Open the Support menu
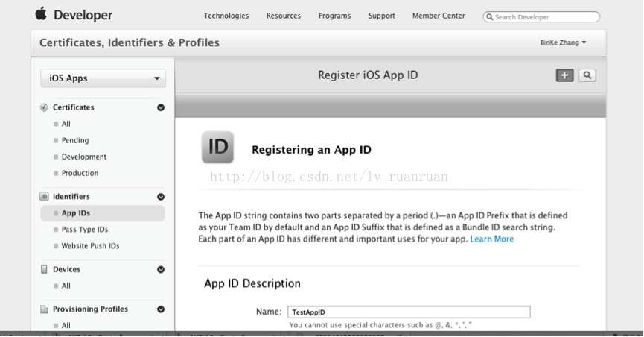644x337 pixels. coord(381,16)
